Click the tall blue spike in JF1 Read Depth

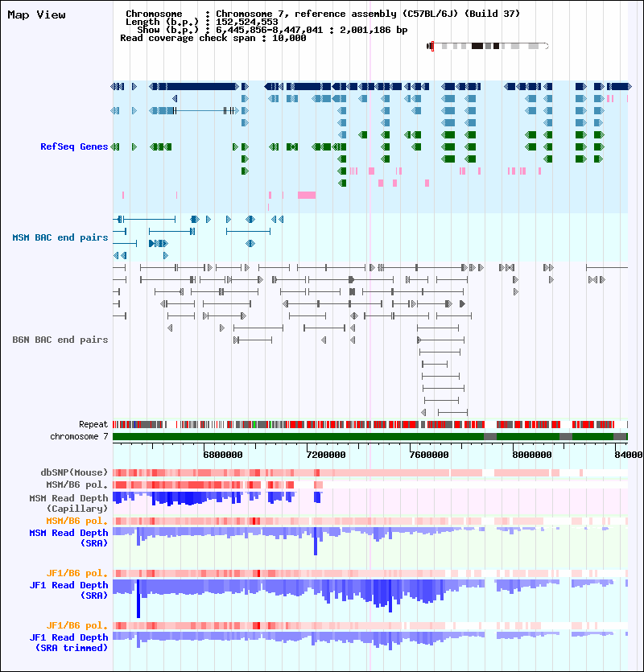(x=138, y=599)
